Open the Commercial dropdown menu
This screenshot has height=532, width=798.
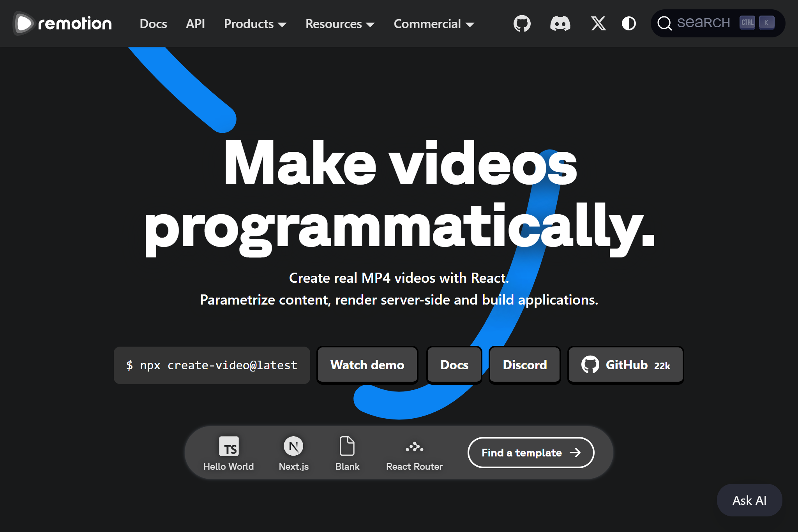(x=433, y=24)
